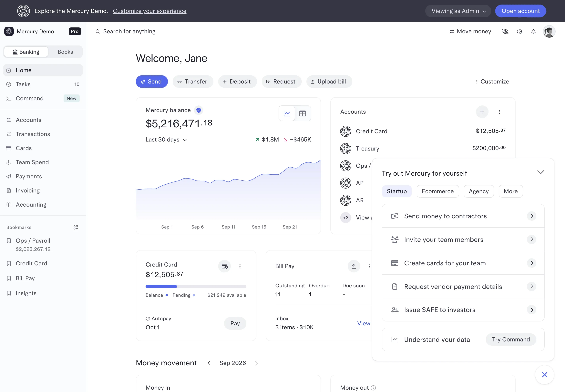Switch balance card to table view

click(x=303, y=113)
